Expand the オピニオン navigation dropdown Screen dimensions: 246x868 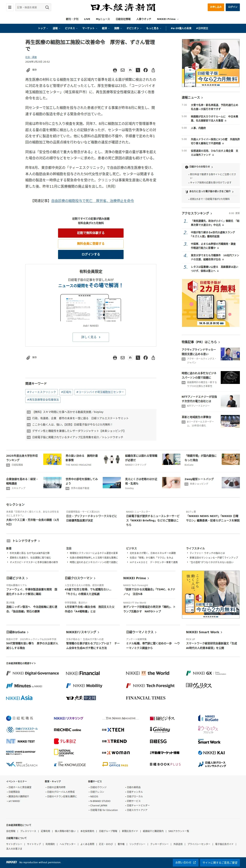(134, 28)
